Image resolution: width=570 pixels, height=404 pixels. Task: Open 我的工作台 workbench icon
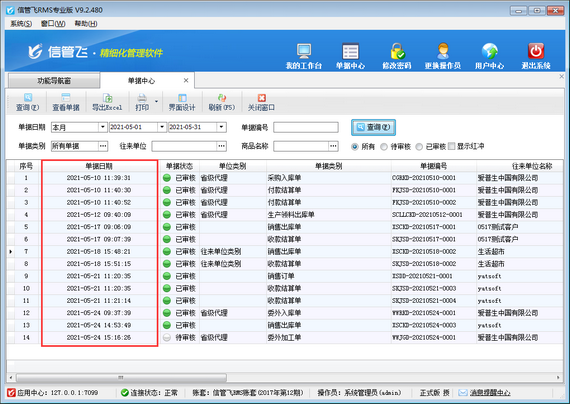(x=304, y=51)
